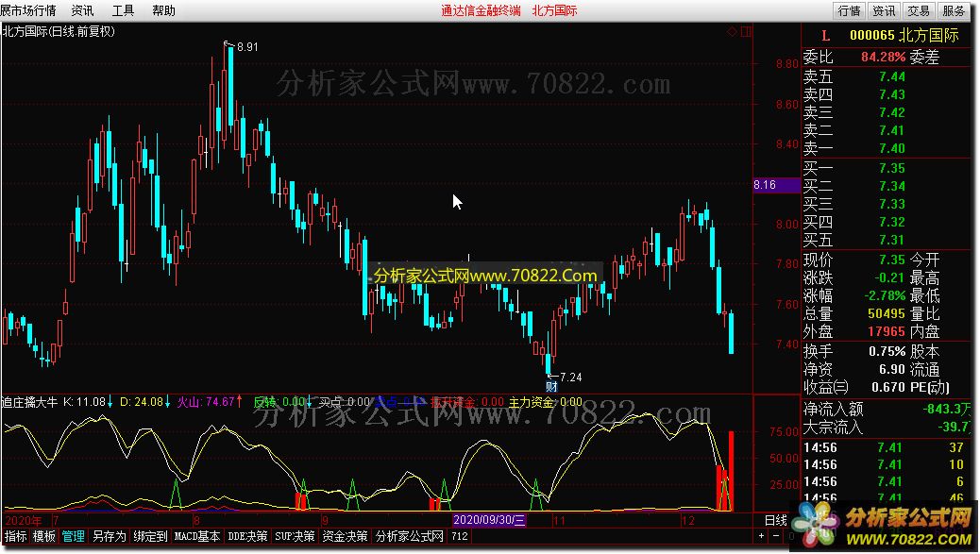Click the red window-layout icon beside the diamond

(746, 32)
